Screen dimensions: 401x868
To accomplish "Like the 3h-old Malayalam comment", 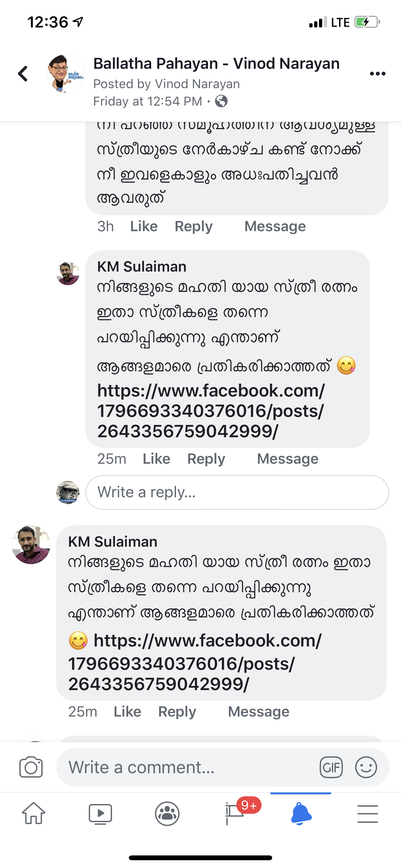I will pyautogui.click(x=144, y=226).
